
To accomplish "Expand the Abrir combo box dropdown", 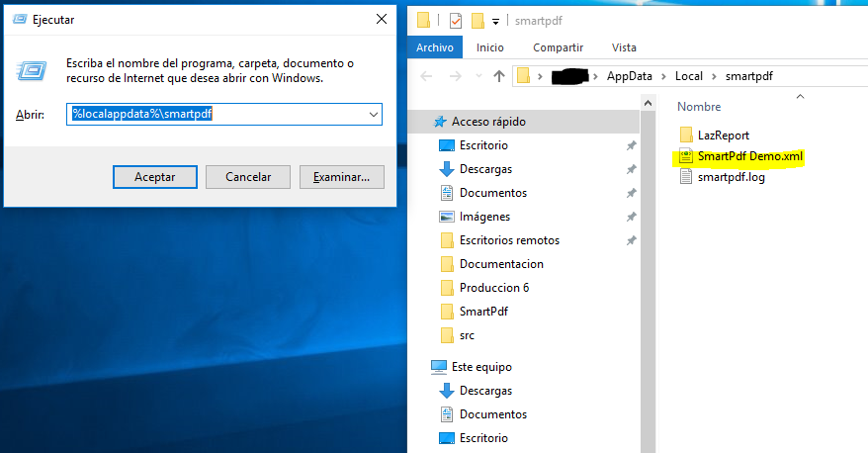I will 373,115.
